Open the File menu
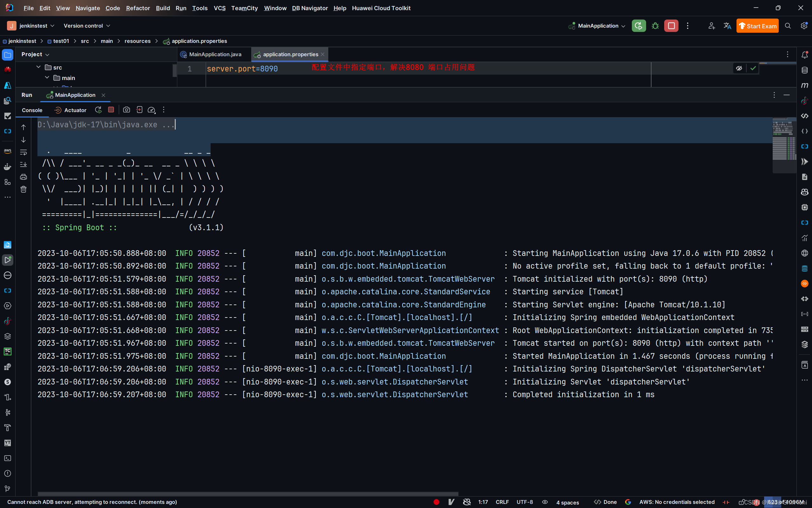 [x=29, y=8]
